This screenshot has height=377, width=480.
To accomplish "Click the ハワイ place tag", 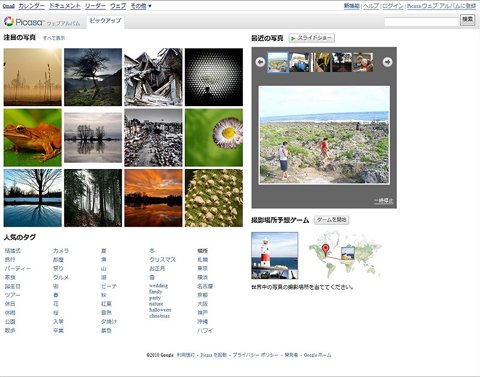I will (x=205, y=330).
